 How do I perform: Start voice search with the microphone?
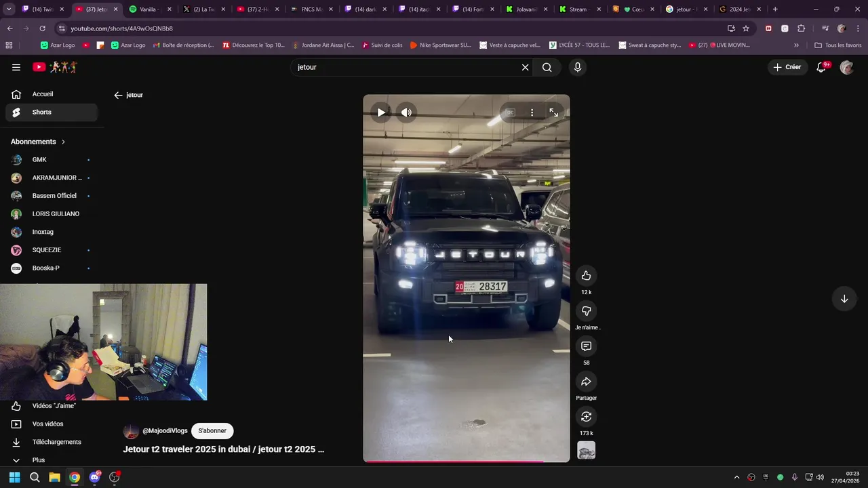tap(578, 67)
